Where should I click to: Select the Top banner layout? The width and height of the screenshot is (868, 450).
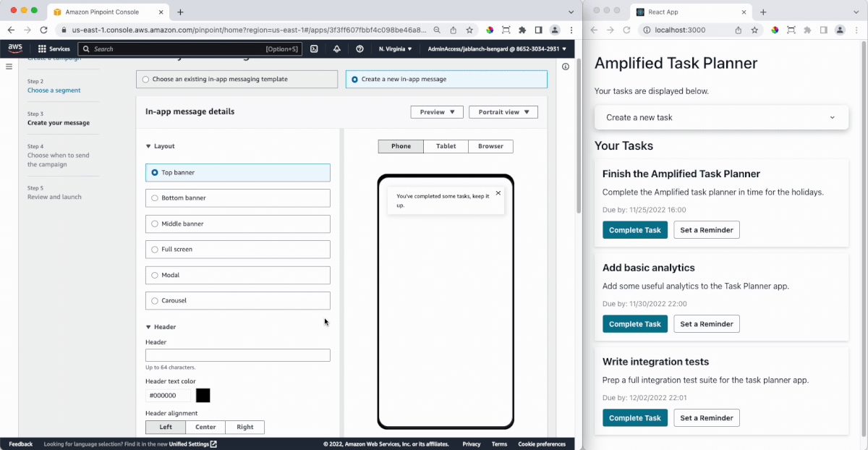238,172
